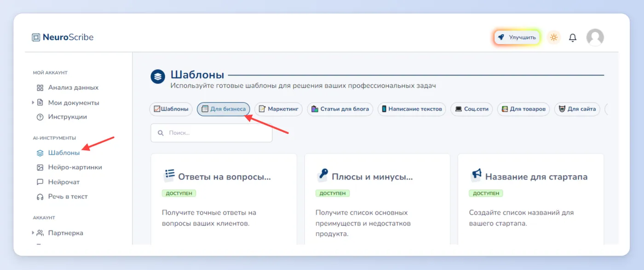The height and width of the screenshot is (270, 644).
Task: Open Анализ данных in sidebar
Action: [73, 88]
